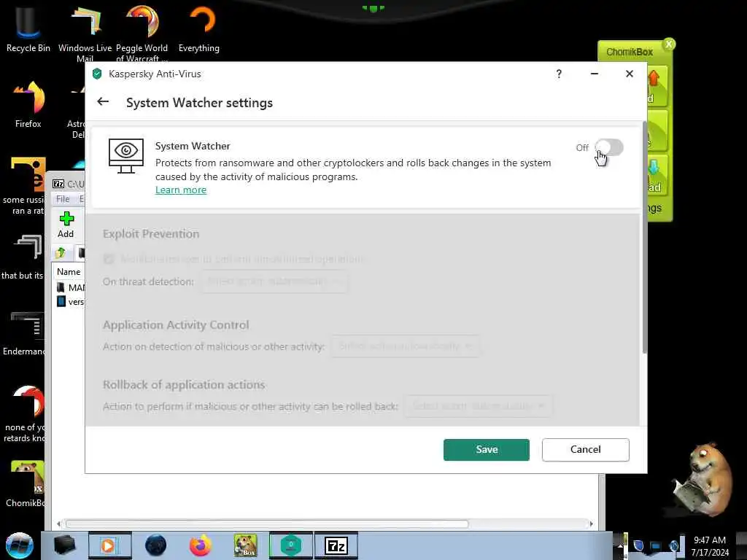Sort by the Name column in 7-Zip
The image size is (747, 560).
pyautogui.click(x=69, y=272)
